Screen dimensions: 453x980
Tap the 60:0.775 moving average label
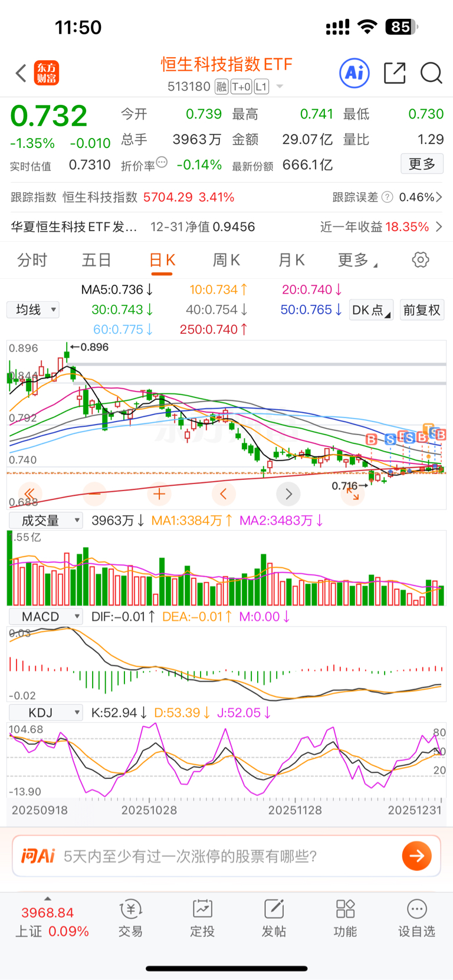[123, 330]
